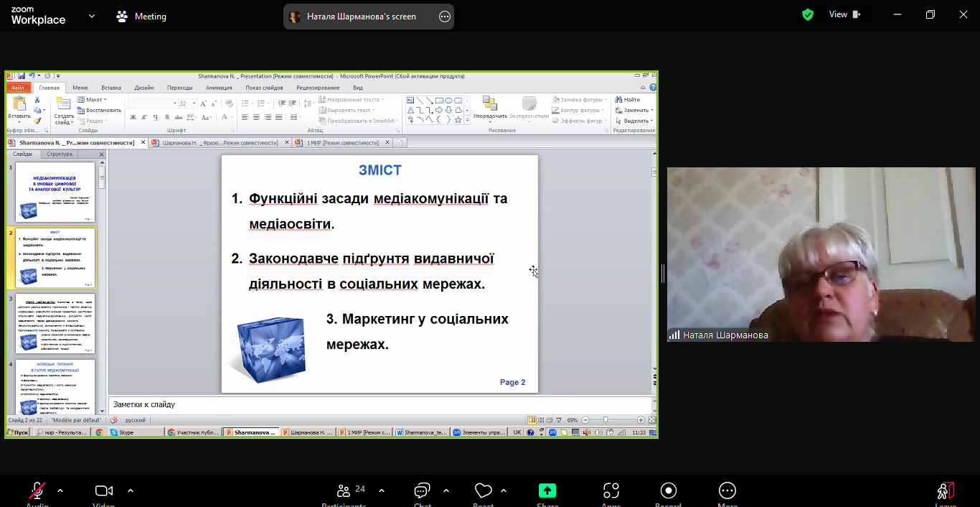Screen dimensions: 980x507
Task: Open the Apps panel in Zoom
Action: [x=611, y=491]
